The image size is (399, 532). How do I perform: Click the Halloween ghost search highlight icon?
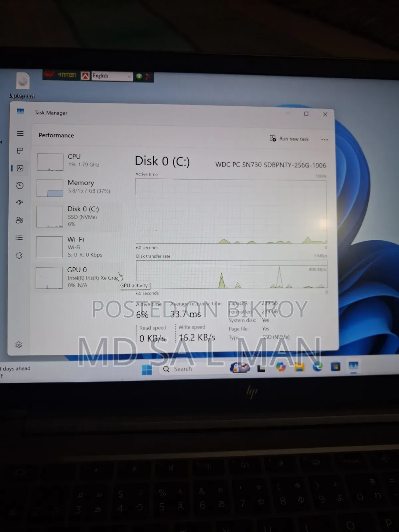pyautogui.click(x=240, y=367)
